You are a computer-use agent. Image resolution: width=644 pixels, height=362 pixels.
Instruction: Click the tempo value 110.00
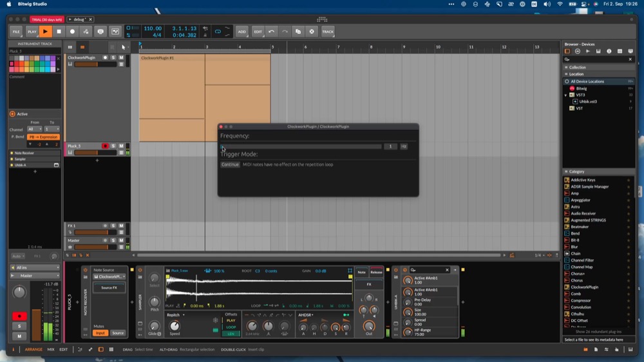[153, 28]
